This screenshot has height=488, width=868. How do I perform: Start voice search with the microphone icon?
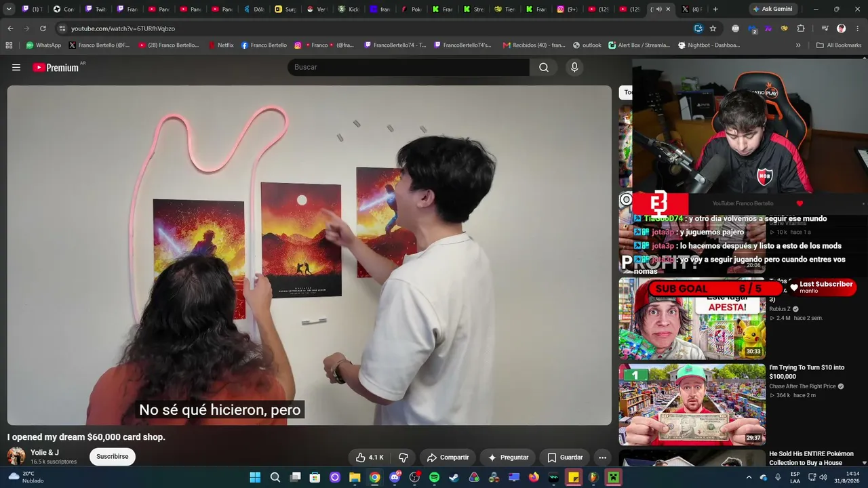coord(574,67)
